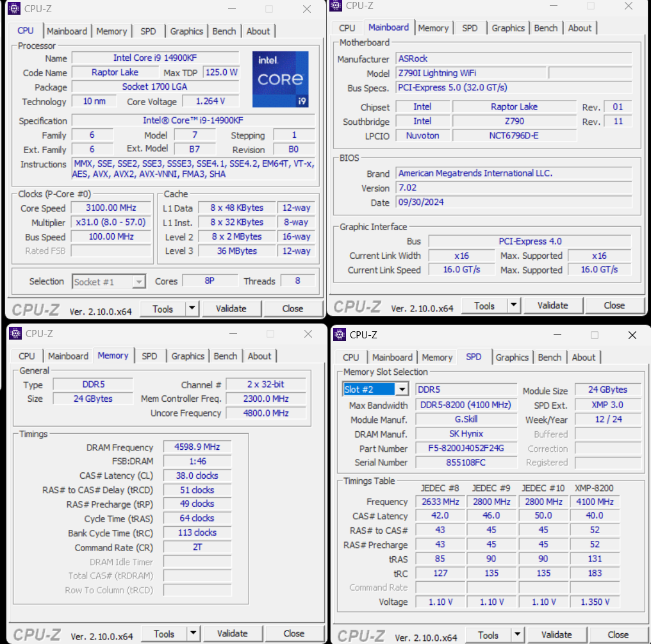
Task: Click Tools button in the SPD window
Action: (488, 635)
